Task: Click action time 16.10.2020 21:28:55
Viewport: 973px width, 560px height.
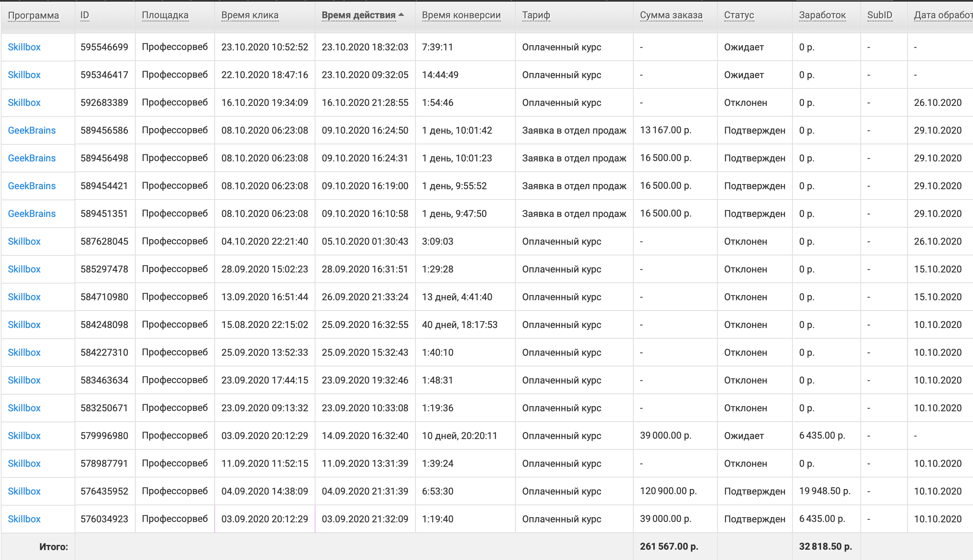Action: (365, 103)
